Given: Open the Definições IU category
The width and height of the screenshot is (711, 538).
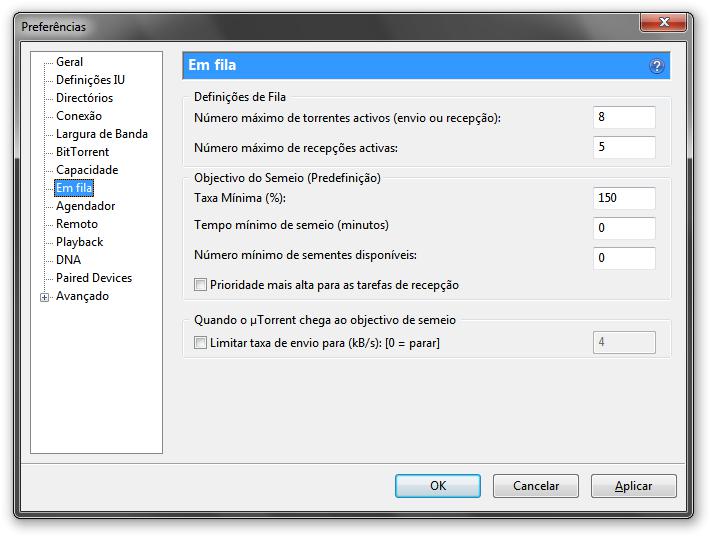Looking at the screenshot, I should pos(90,80).
